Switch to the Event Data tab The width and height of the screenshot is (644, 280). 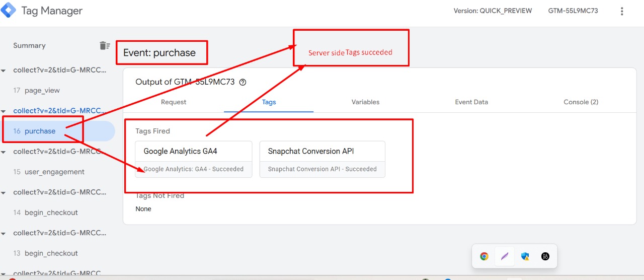(x=471, y=102)
